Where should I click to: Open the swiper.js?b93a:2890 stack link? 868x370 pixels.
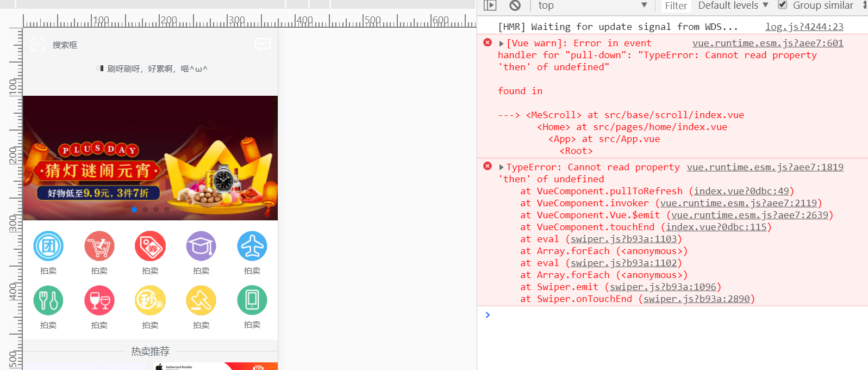pyautogui.click(x=697, y=299)
